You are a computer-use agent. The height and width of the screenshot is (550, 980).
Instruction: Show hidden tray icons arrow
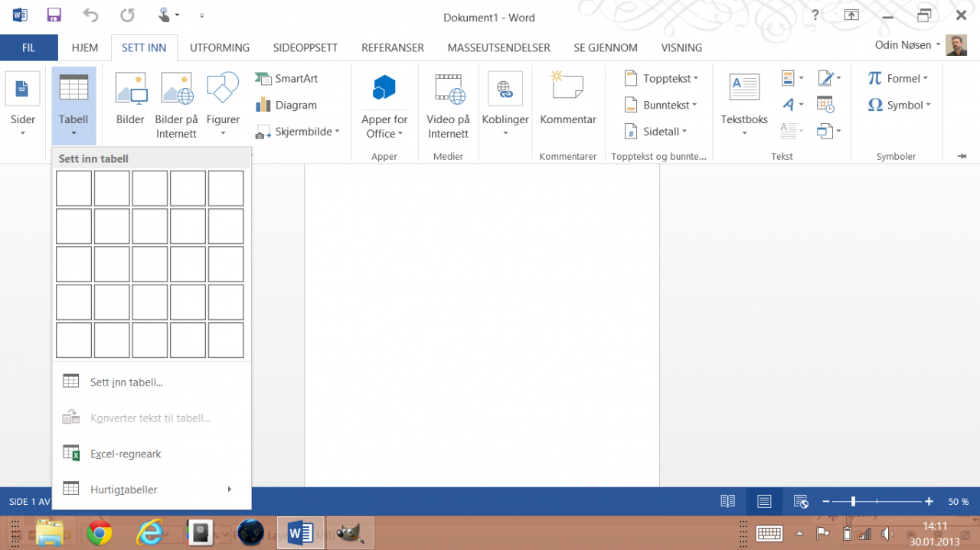tap(800, 533)
